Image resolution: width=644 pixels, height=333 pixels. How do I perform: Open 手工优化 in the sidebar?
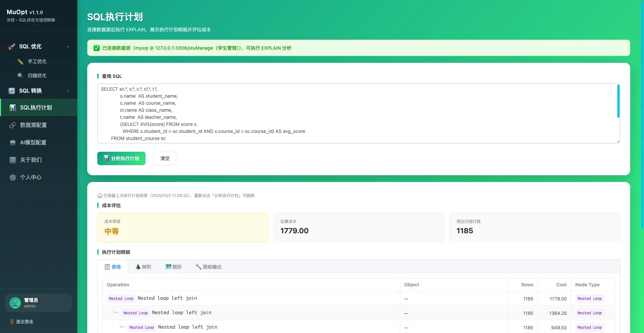point(39,61)
